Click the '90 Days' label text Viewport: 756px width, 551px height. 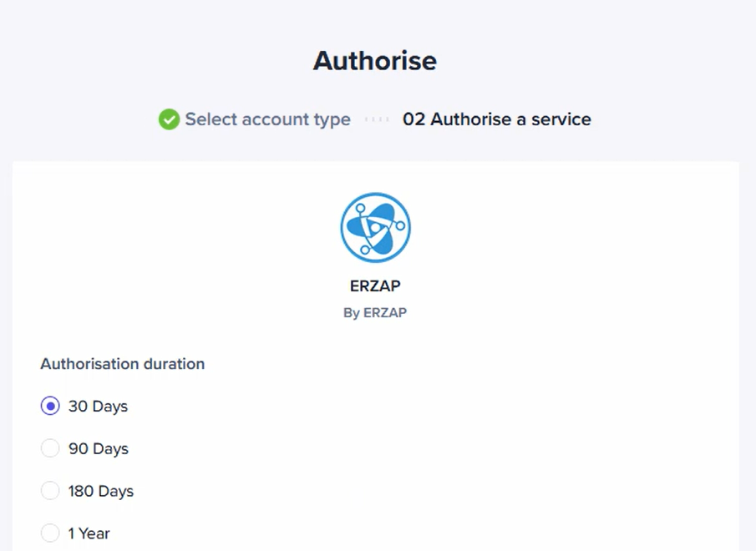(99, 449)
